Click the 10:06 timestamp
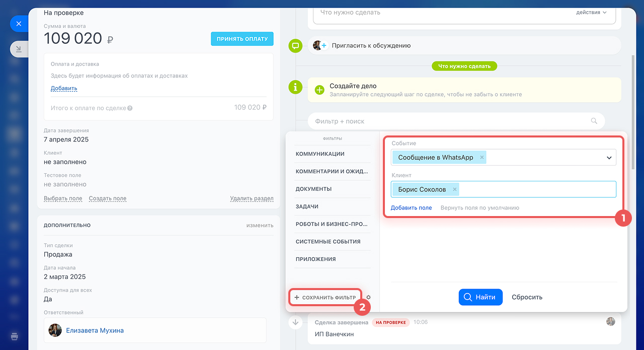644x350 pixels. pos(421,322)
